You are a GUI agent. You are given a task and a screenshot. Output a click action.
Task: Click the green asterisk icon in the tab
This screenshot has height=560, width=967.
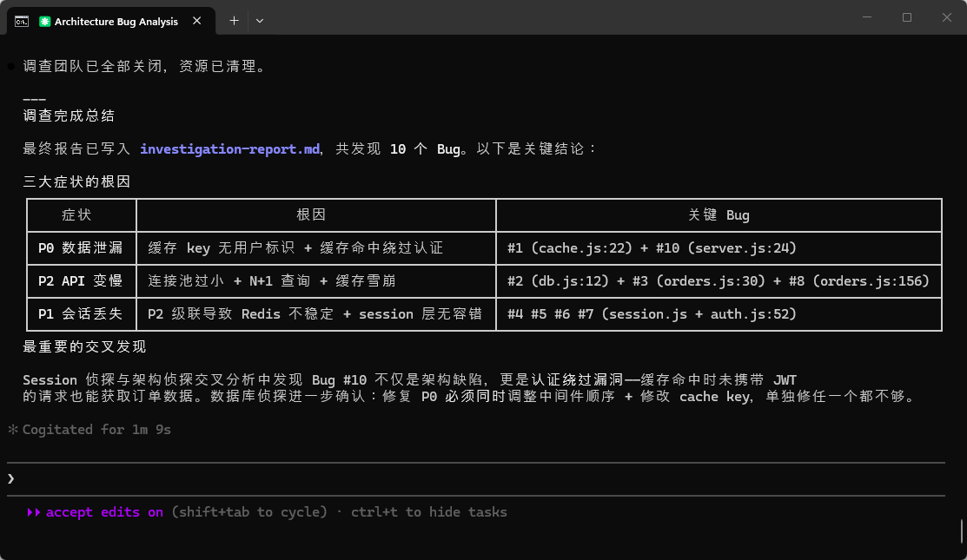[x=44, y=21]
